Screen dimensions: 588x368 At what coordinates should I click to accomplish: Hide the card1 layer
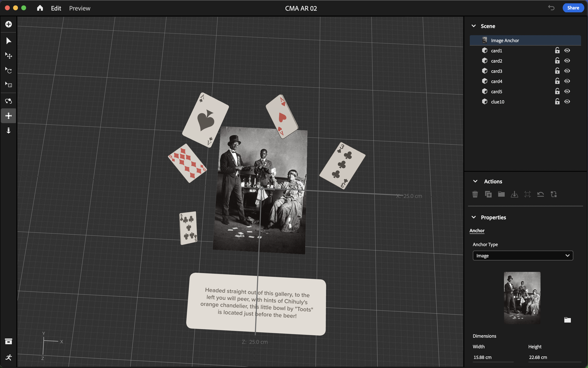[567, 50]
